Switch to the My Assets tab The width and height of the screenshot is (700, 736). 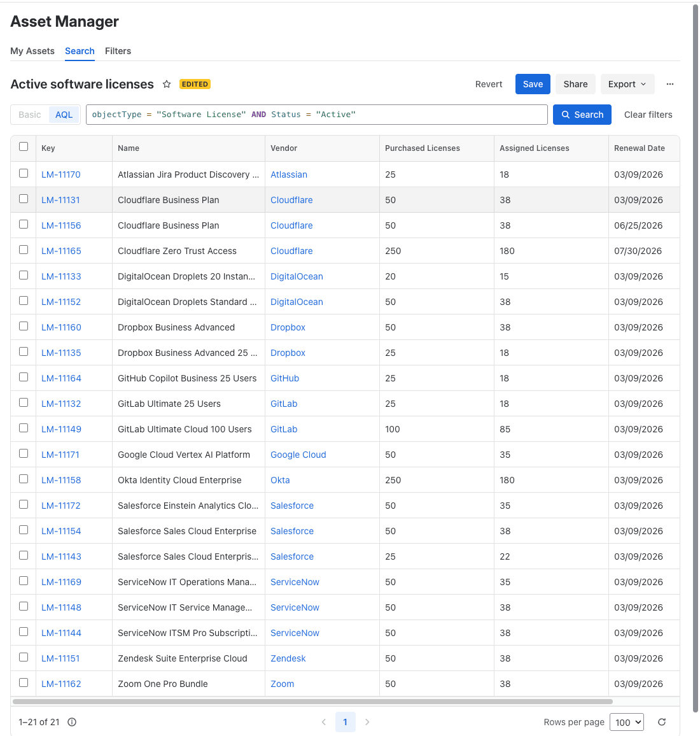click(32, 51)
